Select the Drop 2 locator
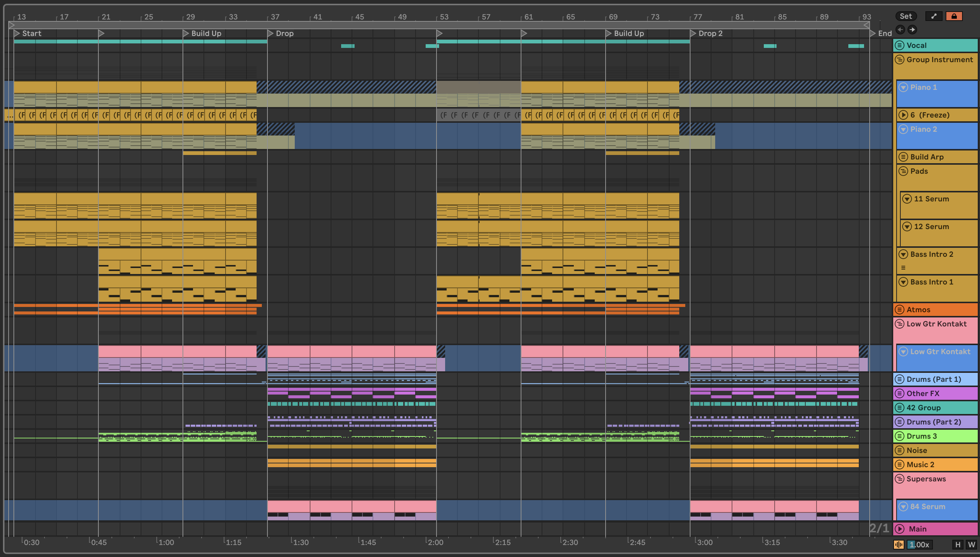 click(706, 33)
